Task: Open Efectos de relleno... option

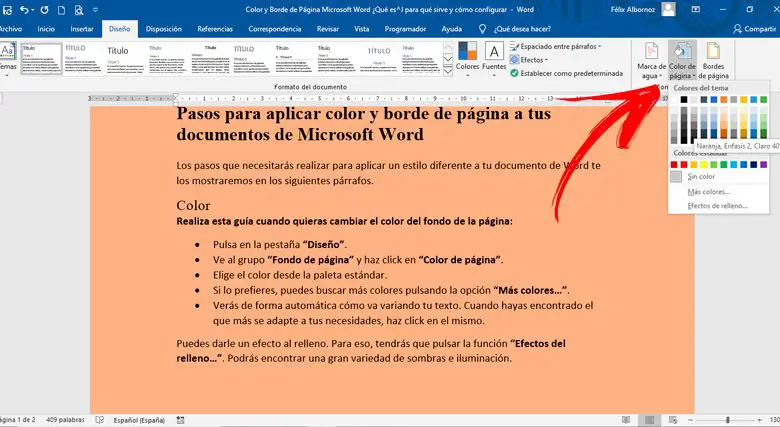Action: tap(719, 206)
